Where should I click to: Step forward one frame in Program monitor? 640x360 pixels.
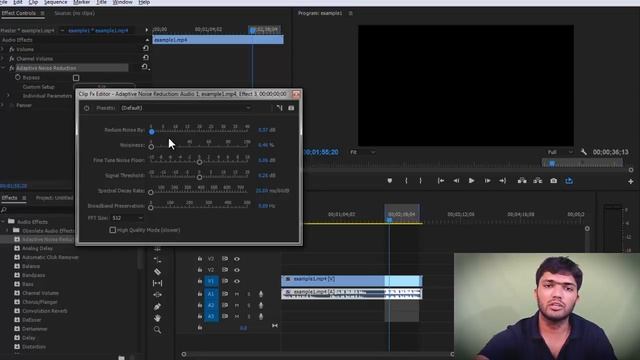(x=487, y=180)
